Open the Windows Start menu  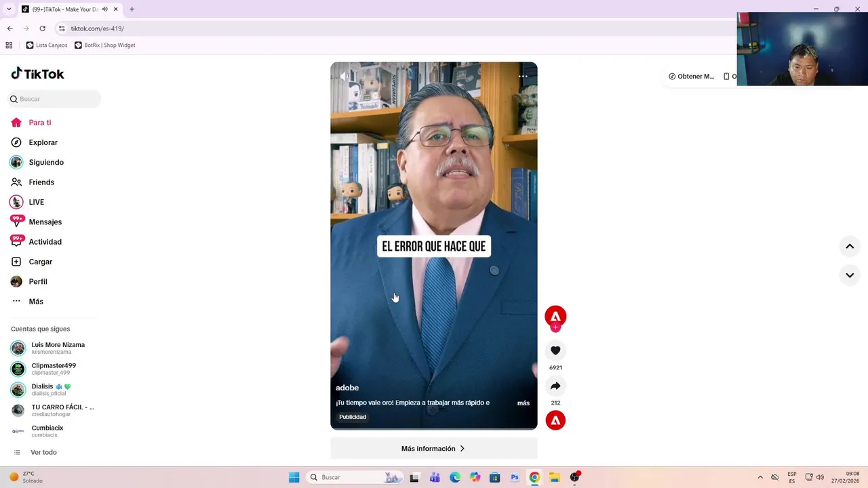click(294, 477)
